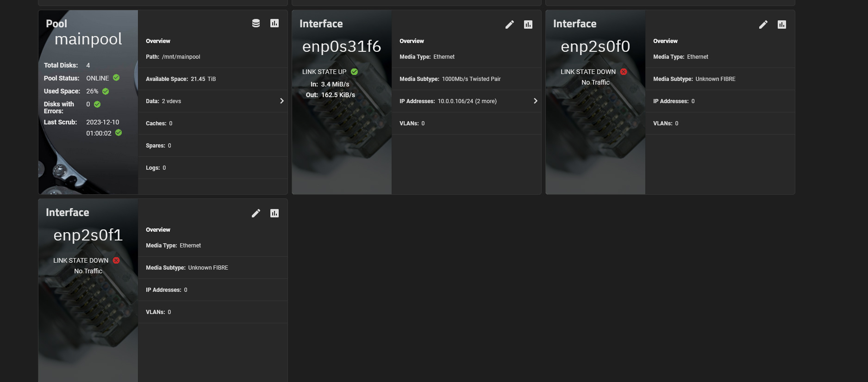The width and height of the screenshot is (868, 382).
Task: Click red error icon on enp2s0f1 link state
Action: pos(116,260)
